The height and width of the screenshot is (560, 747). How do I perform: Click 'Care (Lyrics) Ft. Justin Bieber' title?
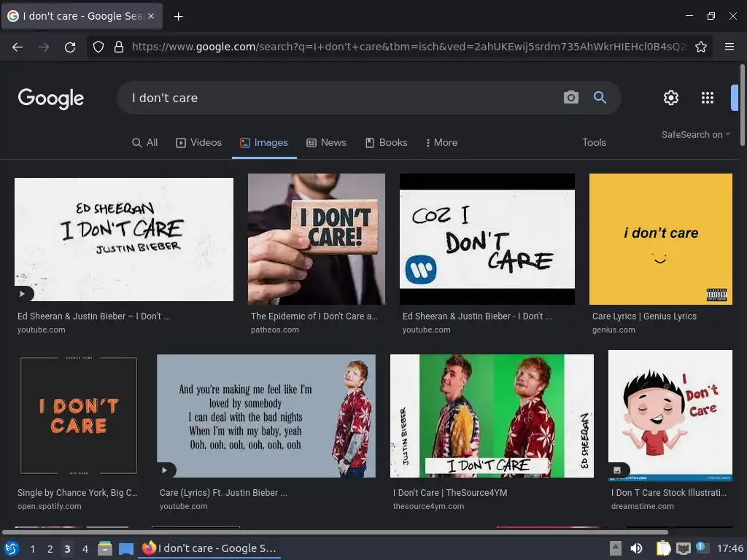click(223, 493)
